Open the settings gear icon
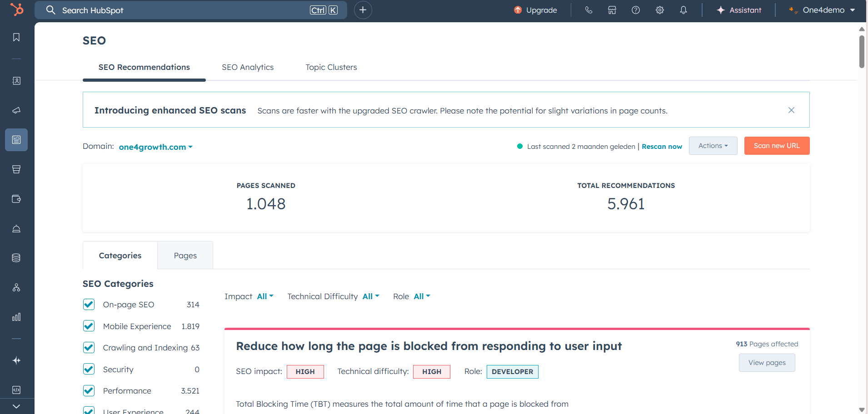 click(660, 10)
